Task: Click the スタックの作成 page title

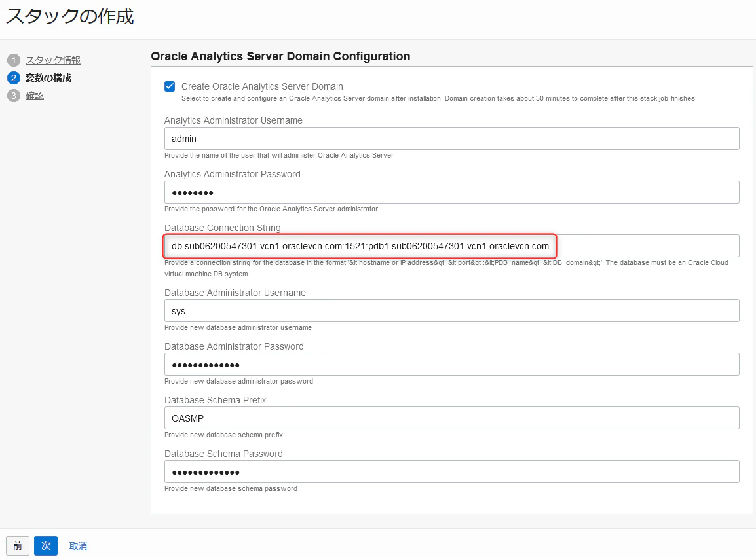Action: (70, 16)
